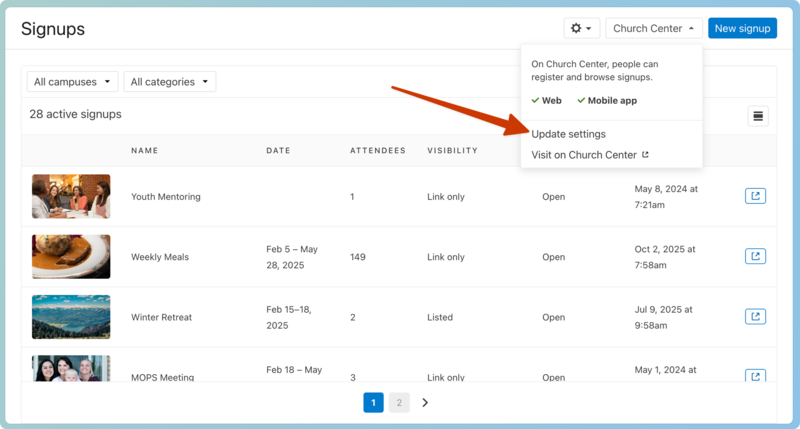The height and width of the screenshot is (429, 800).
Task: Sort by Attendees column header
Action: coord(377,151)
